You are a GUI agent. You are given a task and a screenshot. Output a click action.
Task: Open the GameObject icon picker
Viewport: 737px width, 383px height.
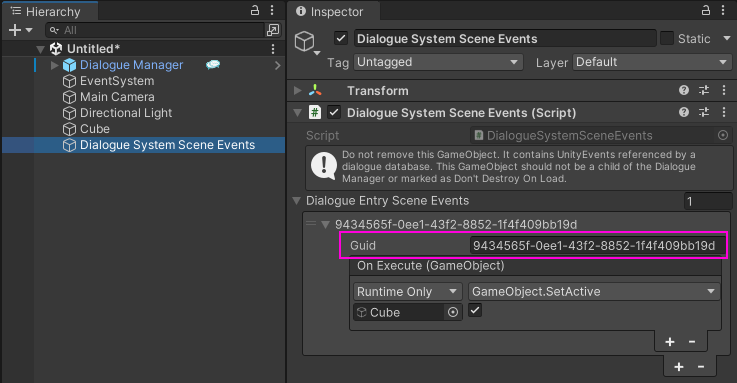point(306,43)
